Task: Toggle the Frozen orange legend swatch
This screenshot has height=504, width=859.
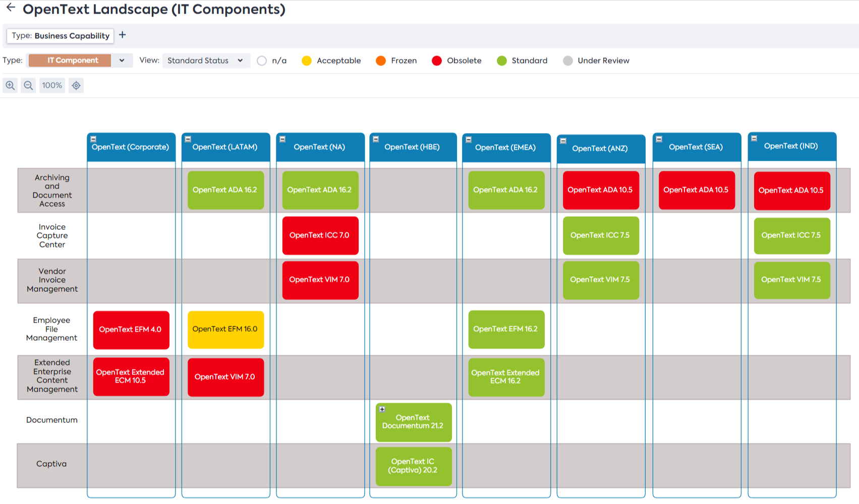Action: [x=381, y=60]
